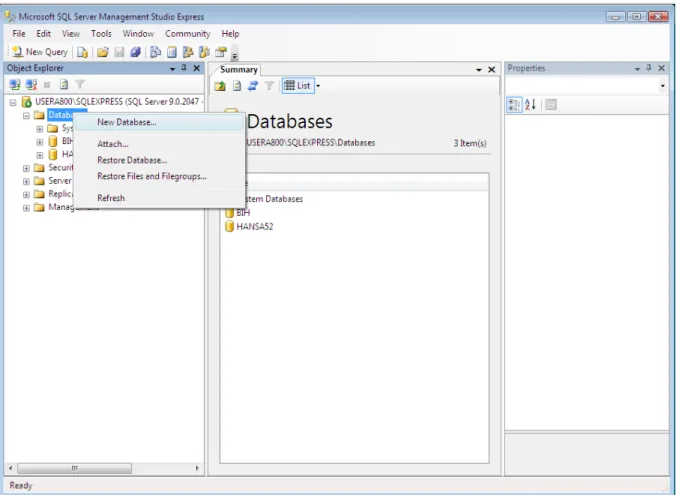Click the Categorized icon in Properties panel

[x=514, y=105]
